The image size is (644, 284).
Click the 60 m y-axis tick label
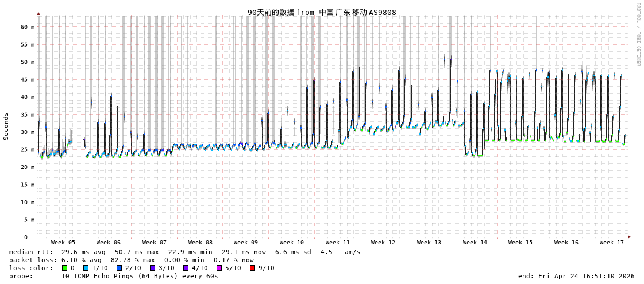(28, 27)
